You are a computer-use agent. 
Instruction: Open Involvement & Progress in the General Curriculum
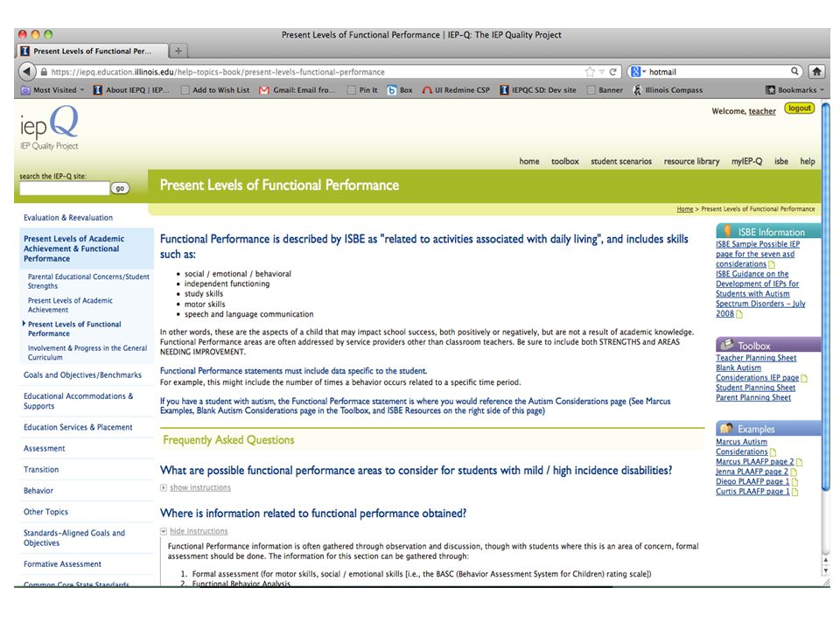(x=87, y=353)
